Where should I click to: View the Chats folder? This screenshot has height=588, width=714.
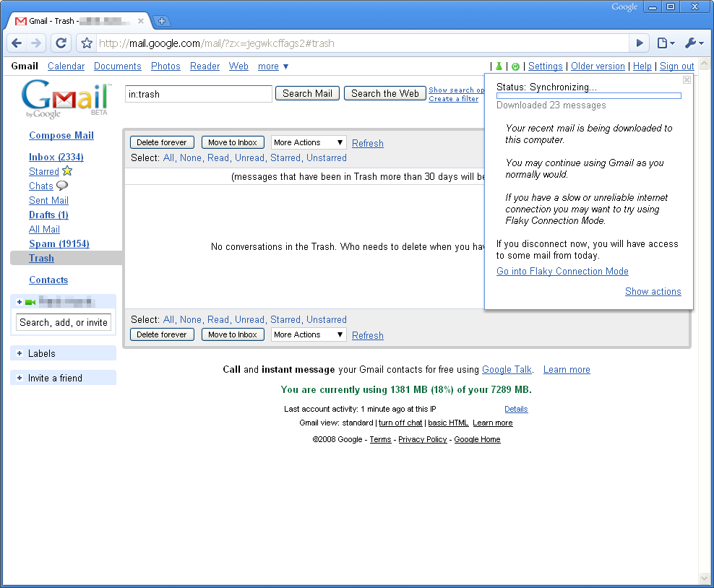pyautogui.click(x=41, y=186)
